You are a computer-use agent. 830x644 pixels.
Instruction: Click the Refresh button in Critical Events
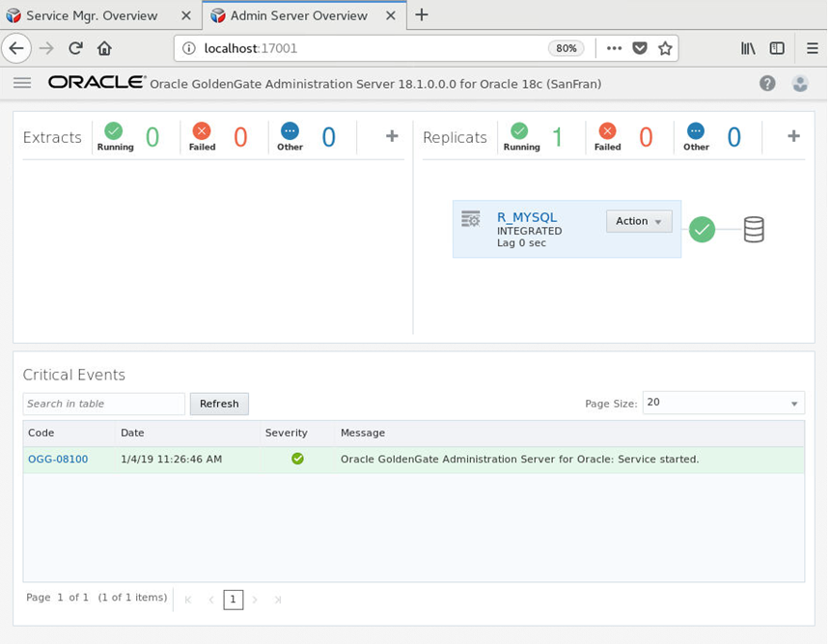(219, 404)
